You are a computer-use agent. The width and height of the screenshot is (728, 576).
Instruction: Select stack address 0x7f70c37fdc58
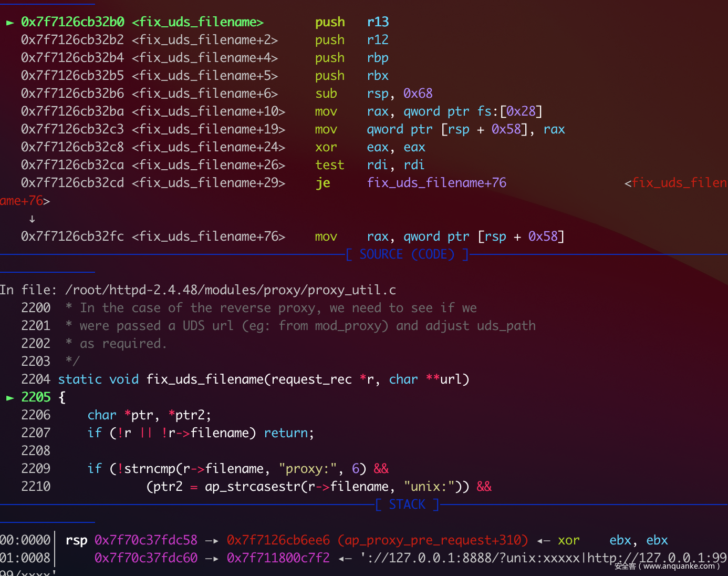point(146,540)
